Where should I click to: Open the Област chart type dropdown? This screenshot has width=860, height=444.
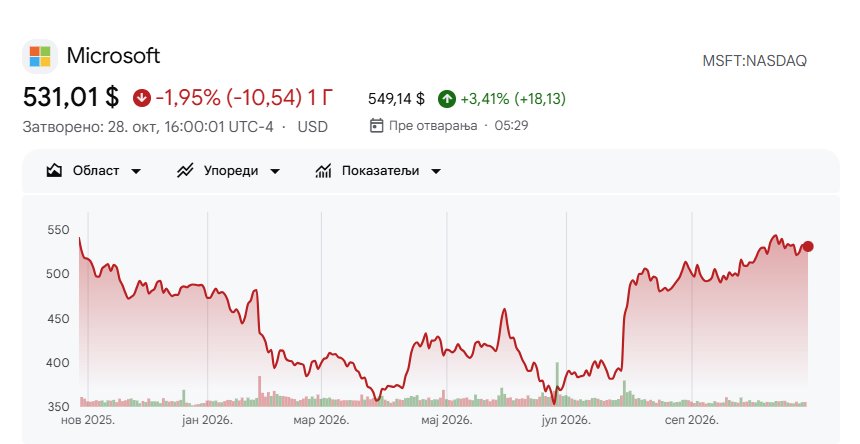coord(93,170)
